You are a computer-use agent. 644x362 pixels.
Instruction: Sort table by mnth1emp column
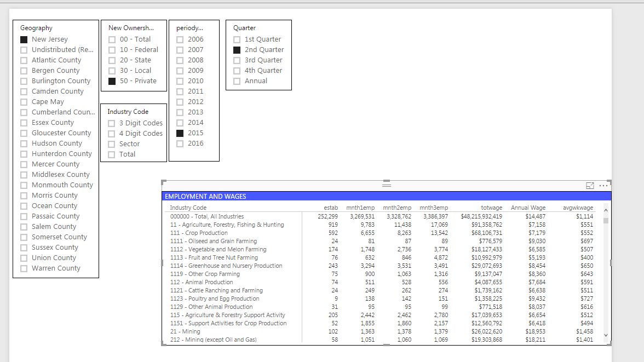tap(360, 208)
